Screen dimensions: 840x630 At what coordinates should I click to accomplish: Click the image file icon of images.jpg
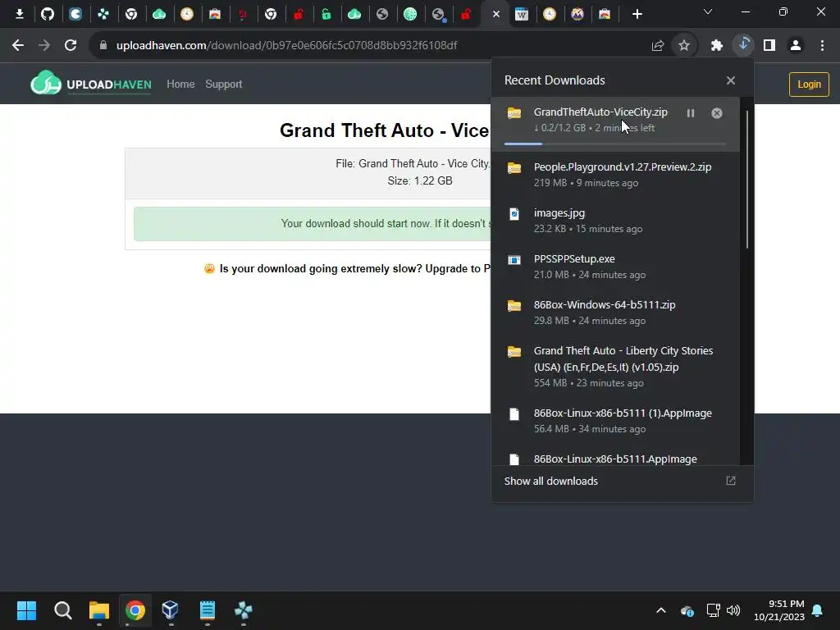(x=514, y=214)
